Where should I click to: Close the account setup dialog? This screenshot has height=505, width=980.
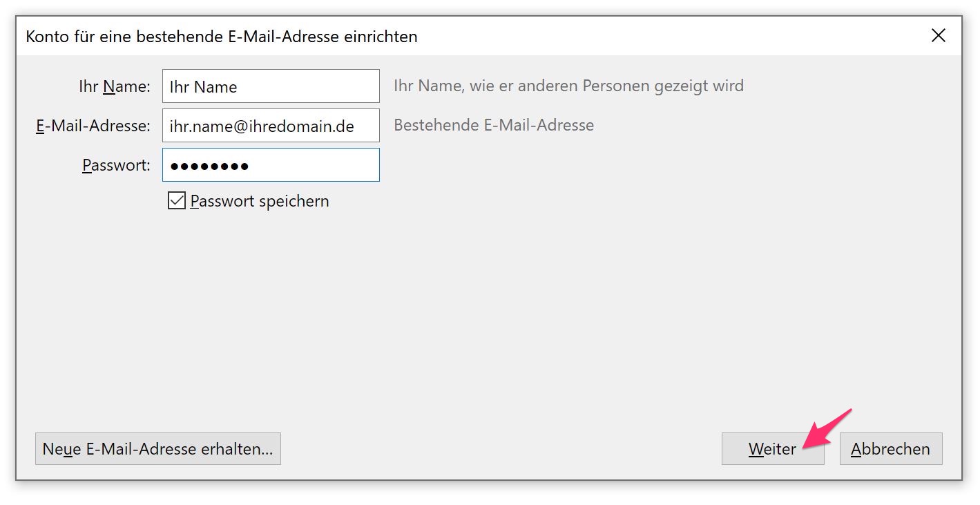(938, 36)
